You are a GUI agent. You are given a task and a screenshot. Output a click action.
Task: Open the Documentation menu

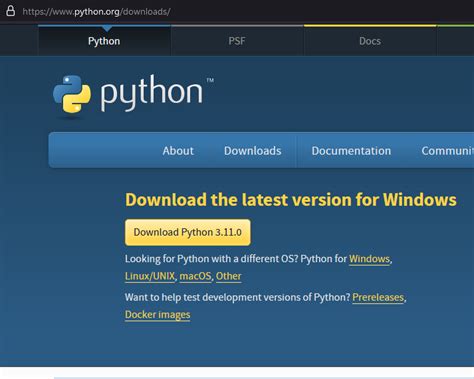tap(351, 151)
